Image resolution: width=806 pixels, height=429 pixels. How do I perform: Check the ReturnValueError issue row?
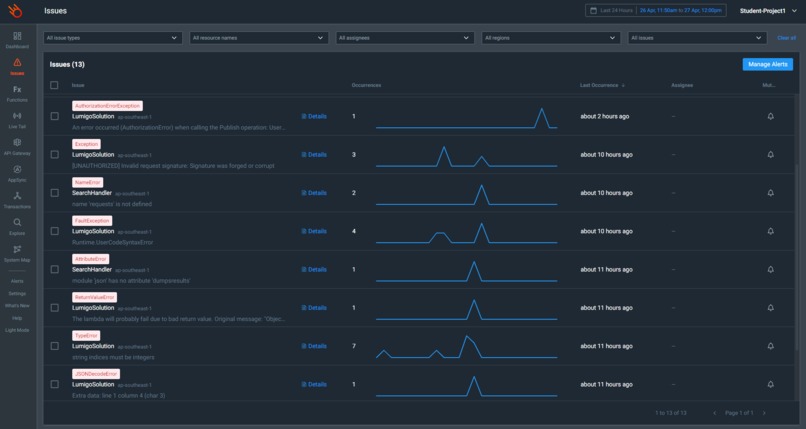click(54, 308)
